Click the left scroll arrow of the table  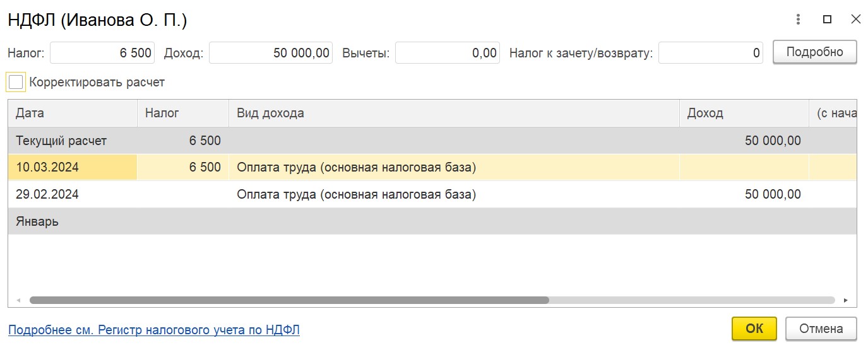18,301
